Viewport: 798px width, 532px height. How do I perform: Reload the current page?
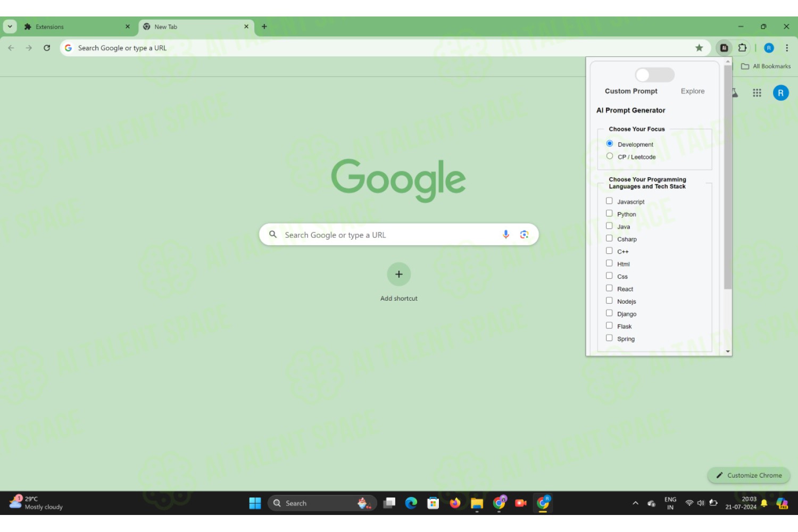(x=47, y=48)
